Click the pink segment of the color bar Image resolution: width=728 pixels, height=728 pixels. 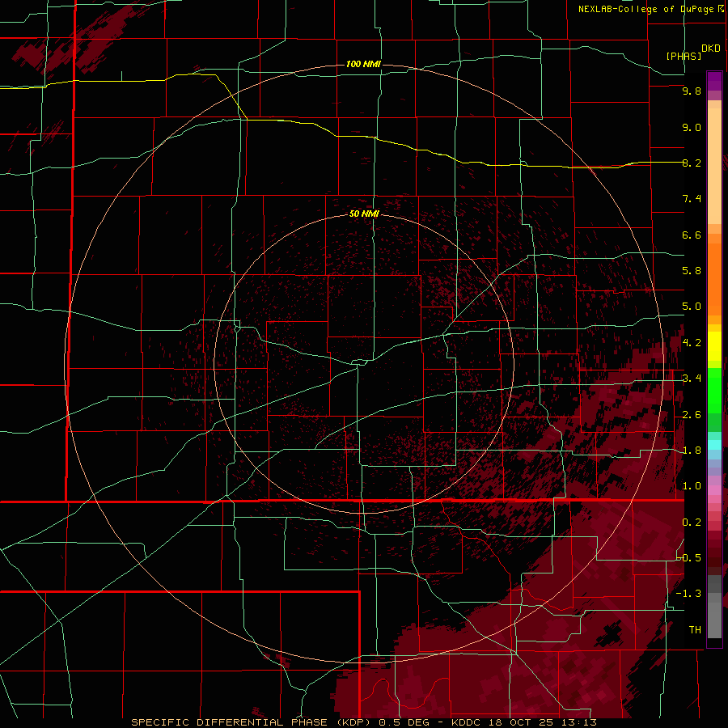[714, 490]
